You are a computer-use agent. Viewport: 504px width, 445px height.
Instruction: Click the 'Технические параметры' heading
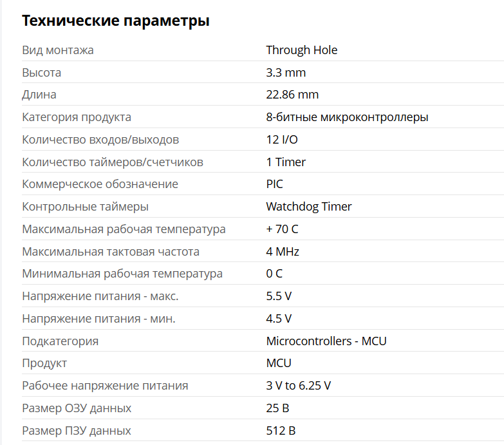tap(116, 21)
